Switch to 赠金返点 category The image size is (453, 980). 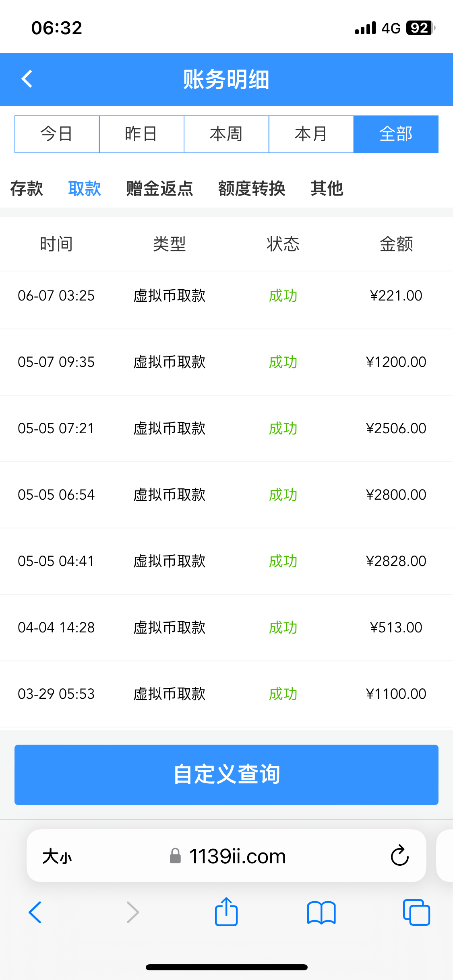159,188
